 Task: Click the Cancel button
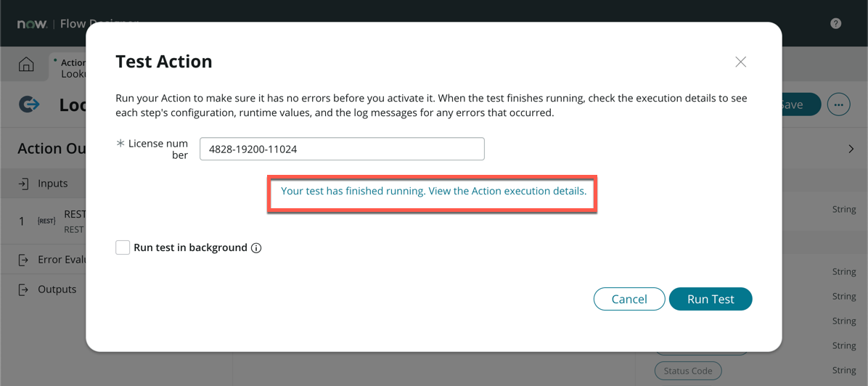click(629, 299)
